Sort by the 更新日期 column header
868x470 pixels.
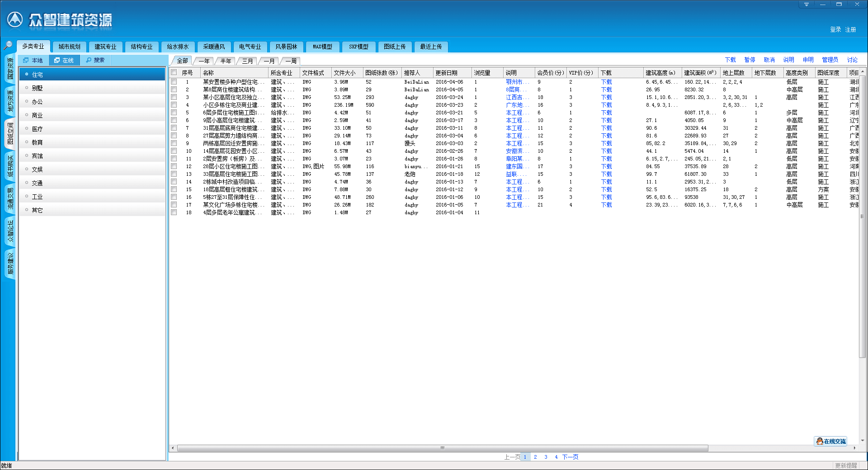(x=446, y=73)
